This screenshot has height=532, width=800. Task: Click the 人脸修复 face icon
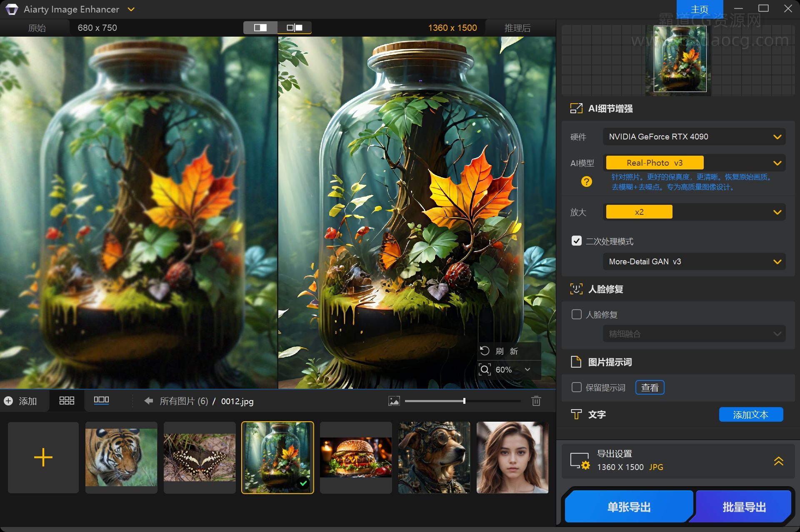pyautogui.click(x=576, y=289)
